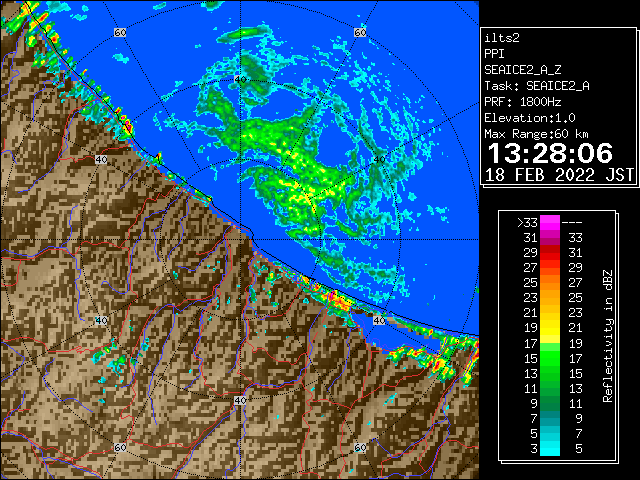
Task: Click the 'Reflectivity in dBZ' legend title
Action: pyautogui.click(x=608, y=336)
